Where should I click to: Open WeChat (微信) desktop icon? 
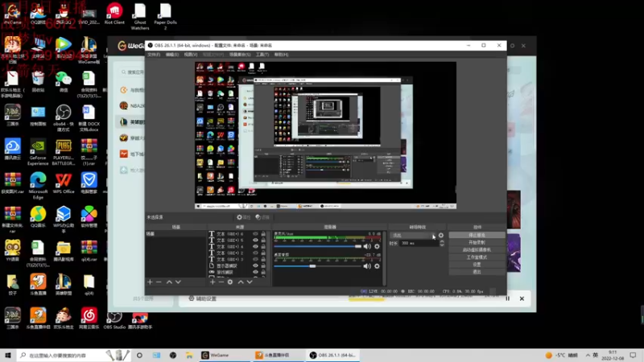(x=64, y=82)
